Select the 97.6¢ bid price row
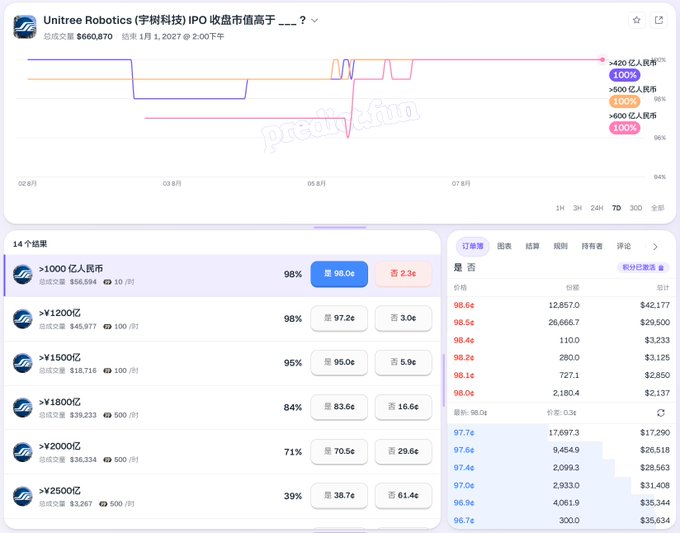The width and height of the screenshot is (680, 533). click(561, 450)
